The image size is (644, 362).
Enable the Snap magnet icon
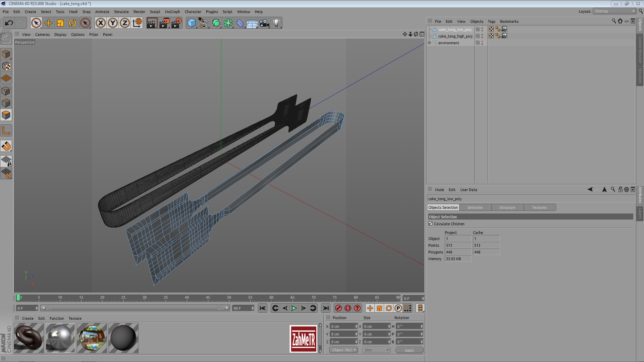click(6, 146)
